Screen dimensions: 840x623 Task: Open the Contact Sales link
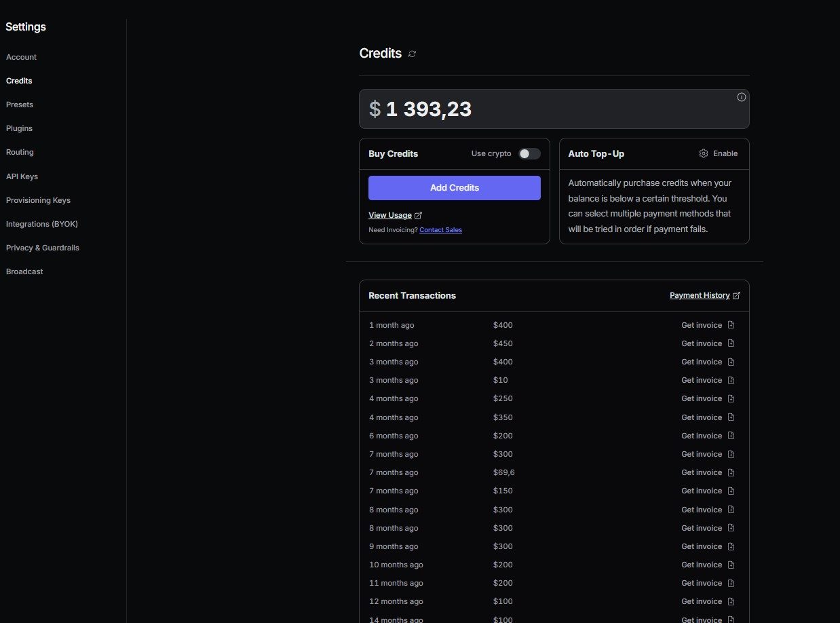point(440,230)
